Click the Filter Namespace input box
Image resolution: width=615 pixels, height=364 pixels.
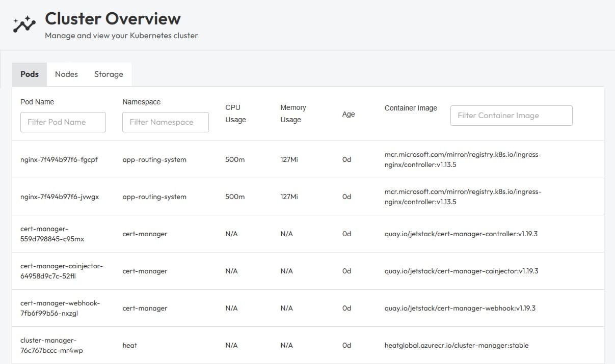click(166, 122)
